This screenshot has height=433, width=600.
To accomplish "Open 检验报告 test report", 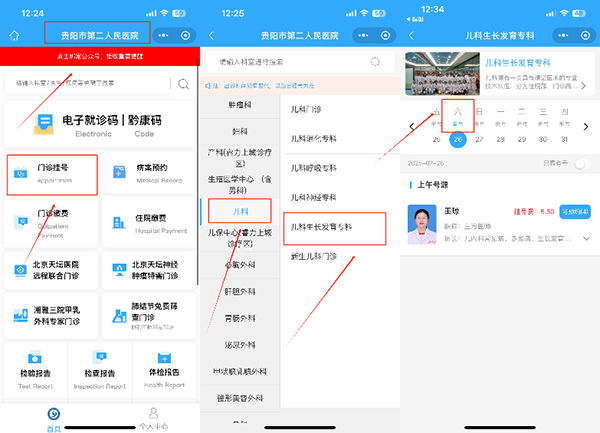I will click(35, 370).
